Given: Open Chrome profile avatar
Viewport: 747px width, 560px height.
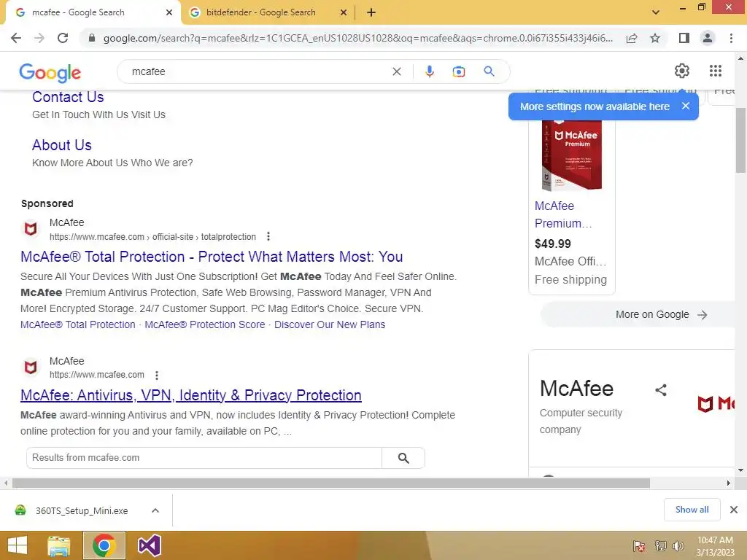Looking at the screenshot, I should point(708,38).
